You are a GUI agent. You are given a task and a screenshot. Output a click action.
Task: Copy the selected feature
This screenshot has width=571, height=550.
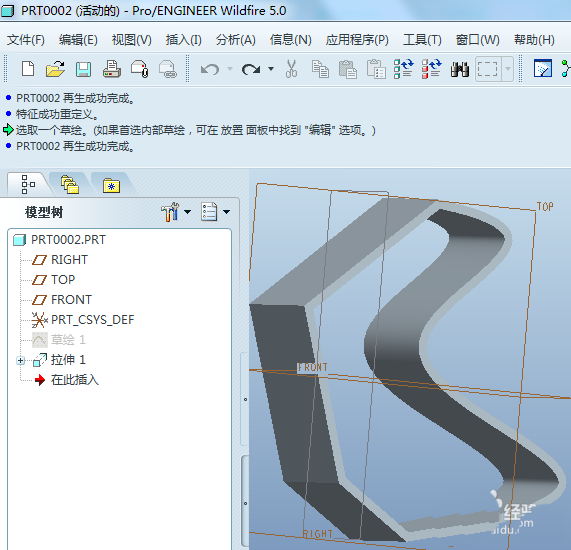pos(320,69)
